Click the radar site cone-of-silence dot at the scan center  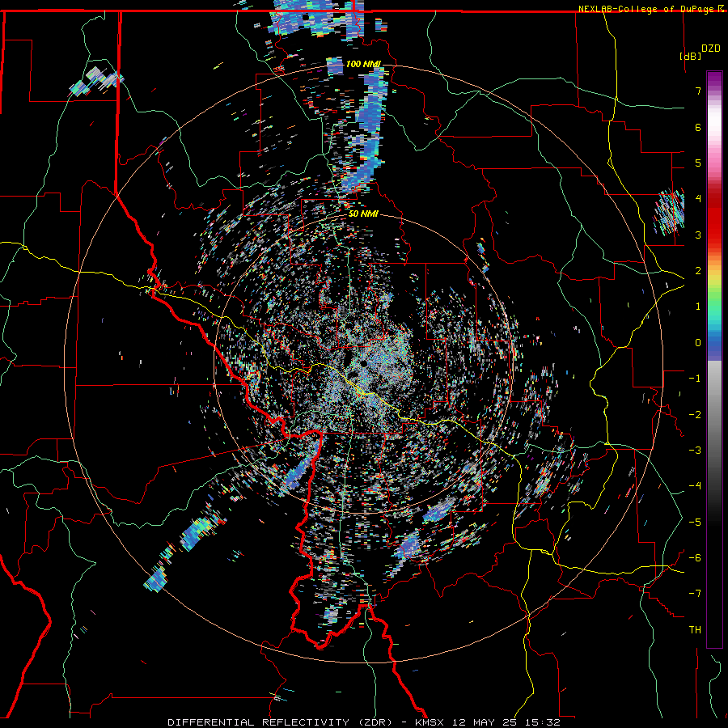(x=362, y=363)
